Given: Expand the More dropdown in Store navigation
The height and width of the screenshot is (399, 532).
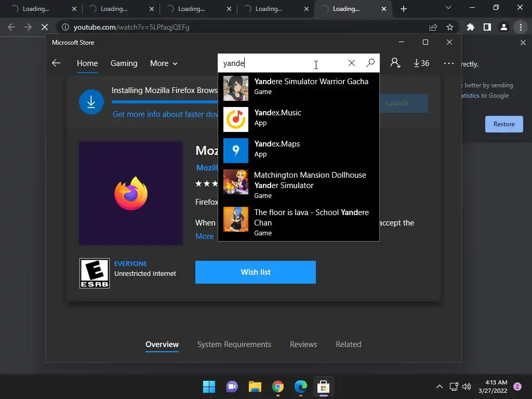Looking at the screenshot, I should pos(164,63).
